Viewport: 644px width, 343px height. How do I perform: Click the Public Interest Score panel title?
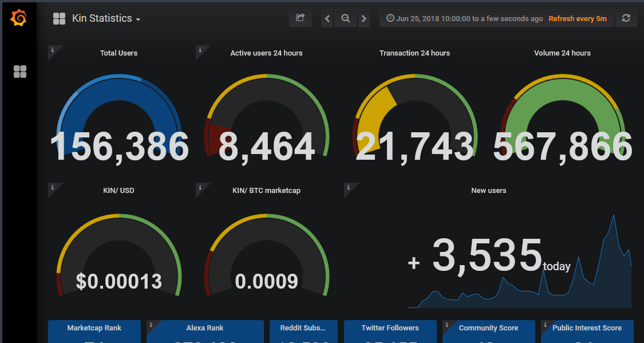[x=587, y=328]
